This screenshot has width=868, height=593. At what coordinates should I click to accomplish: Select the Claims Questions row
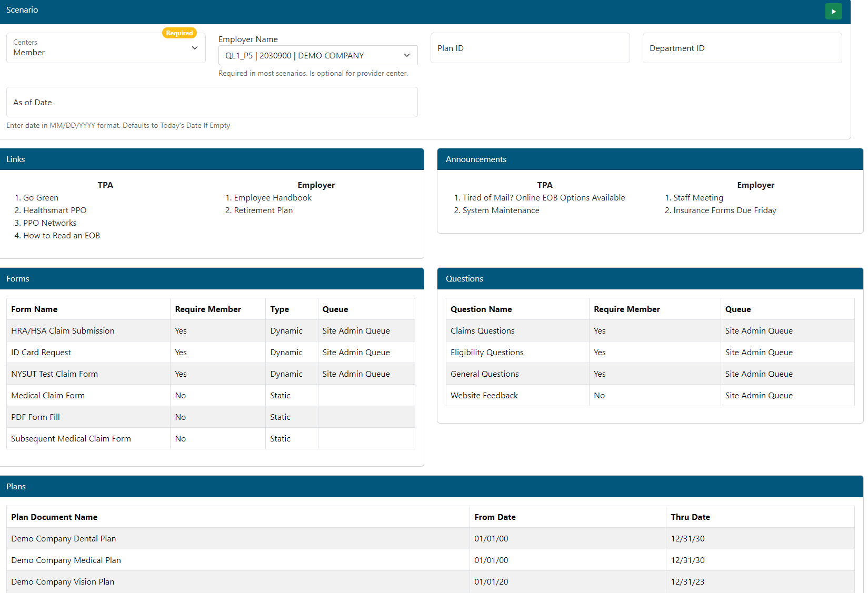coord(482,331)
